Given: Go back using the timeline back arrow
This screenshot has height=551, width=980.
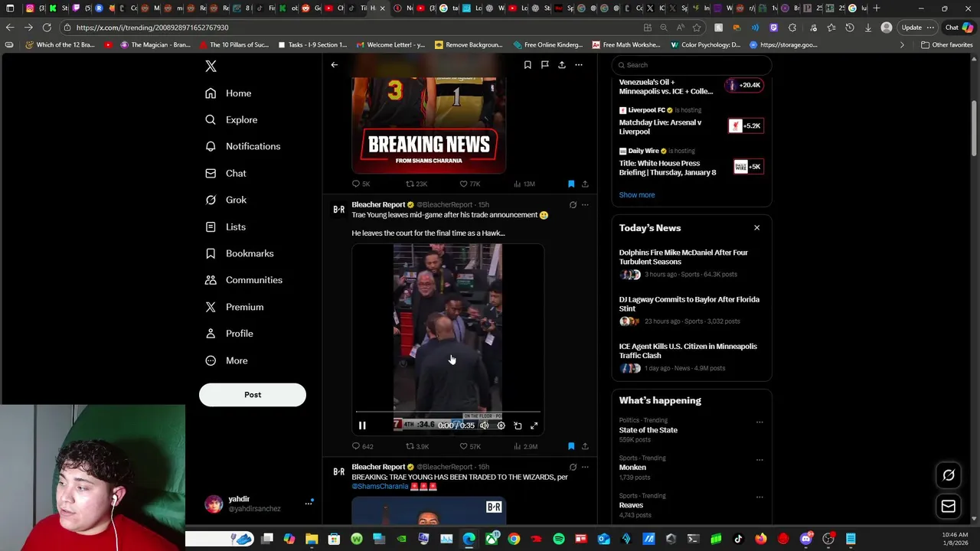Looking at the screenshot, I should coord(335,65).
